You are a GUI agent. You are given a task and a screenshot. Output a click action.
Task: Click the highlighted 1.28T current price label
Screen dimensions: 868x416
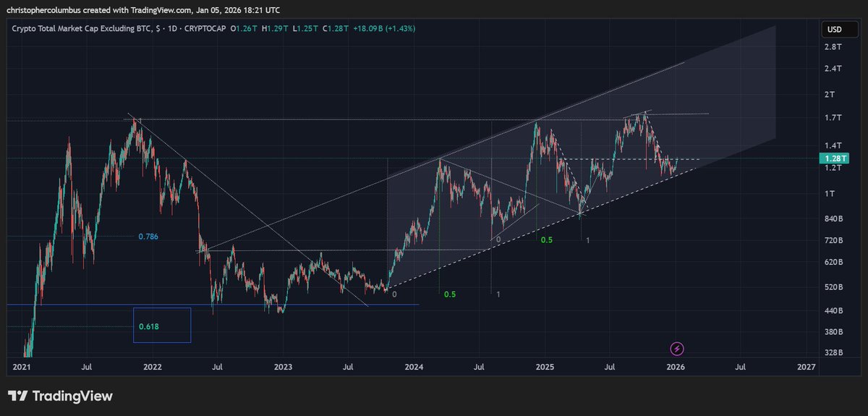835,158
